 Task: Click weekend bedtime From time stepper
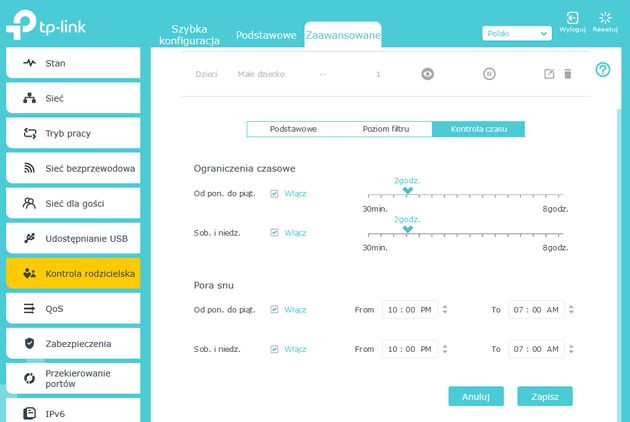coord(445,349)
